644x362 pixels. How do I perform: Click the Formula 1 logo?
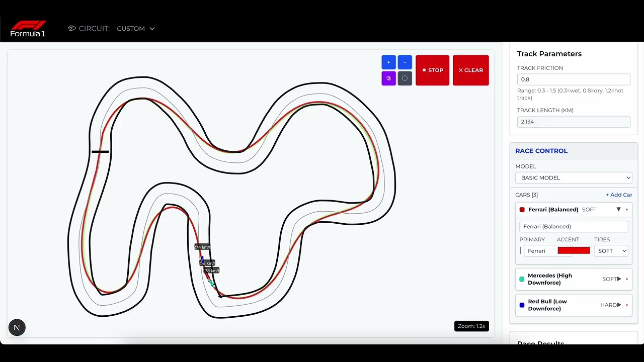[x=28, y=29]
